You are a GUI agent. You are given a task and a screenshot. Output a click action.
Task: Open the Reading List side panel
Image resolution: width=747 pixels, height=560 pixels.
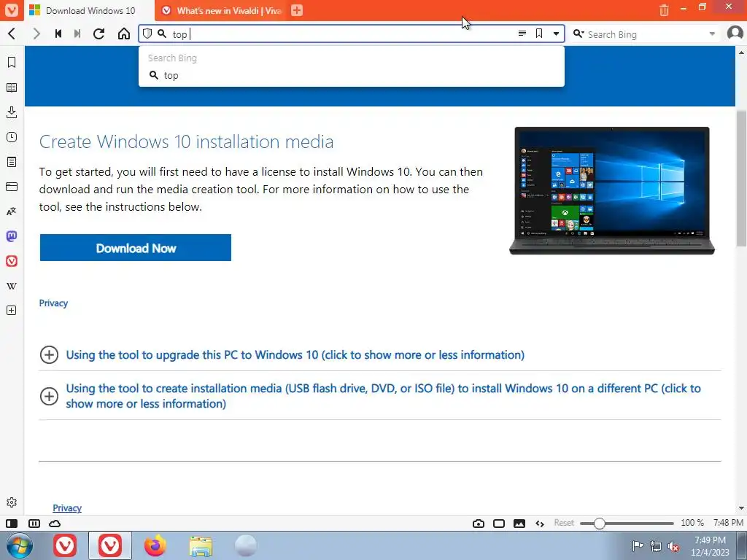12,87
